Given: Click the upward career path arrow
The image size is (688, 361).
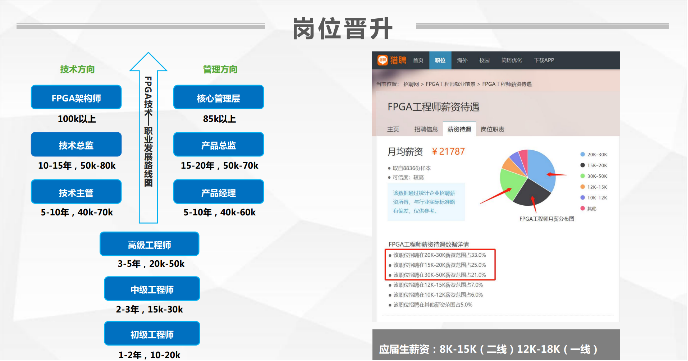Looking at the screenshot, I should tap(148, 138).
